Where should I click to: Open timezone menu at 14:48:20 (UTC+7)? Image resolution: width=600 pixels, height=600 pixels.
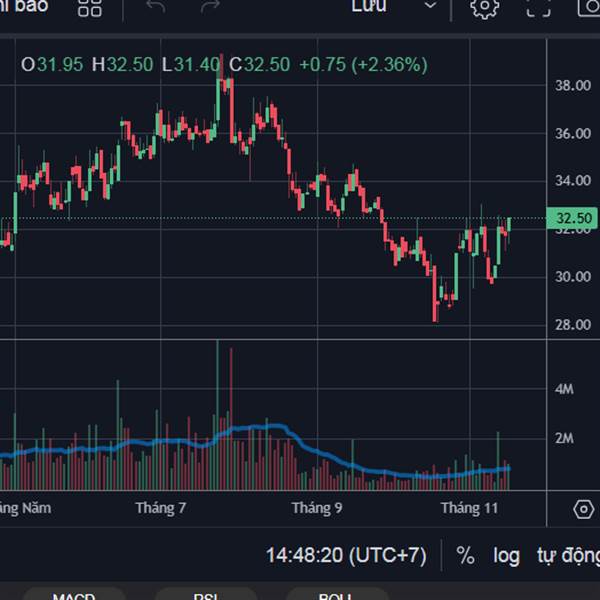coord(346,555)
